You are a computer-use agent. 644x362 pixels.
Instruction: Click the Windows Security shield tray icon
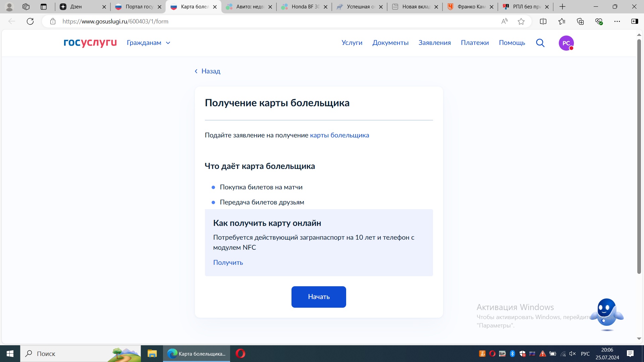coord(523,354)
